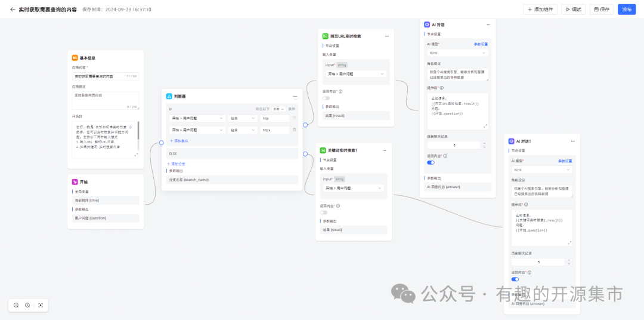This screenshot has height=320, width=644.
Task: Open 参数设置 in AI 对话 node
Action: 481,44
